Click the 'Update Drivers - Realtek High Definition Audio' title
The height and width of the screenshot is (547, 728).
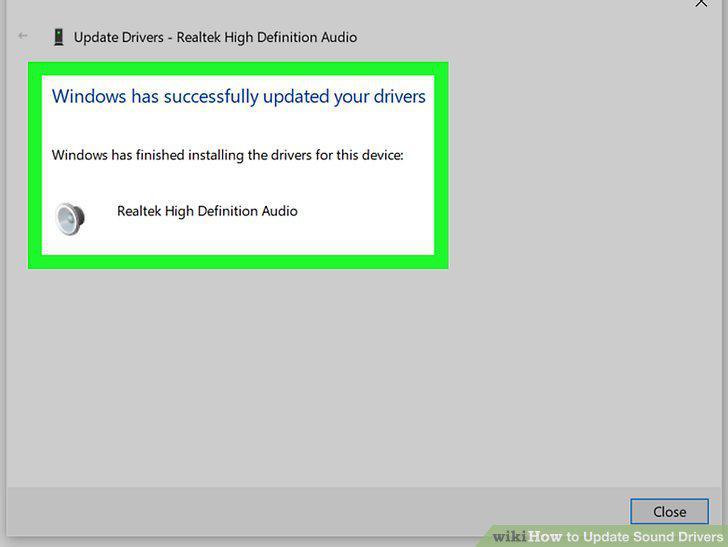215,37
